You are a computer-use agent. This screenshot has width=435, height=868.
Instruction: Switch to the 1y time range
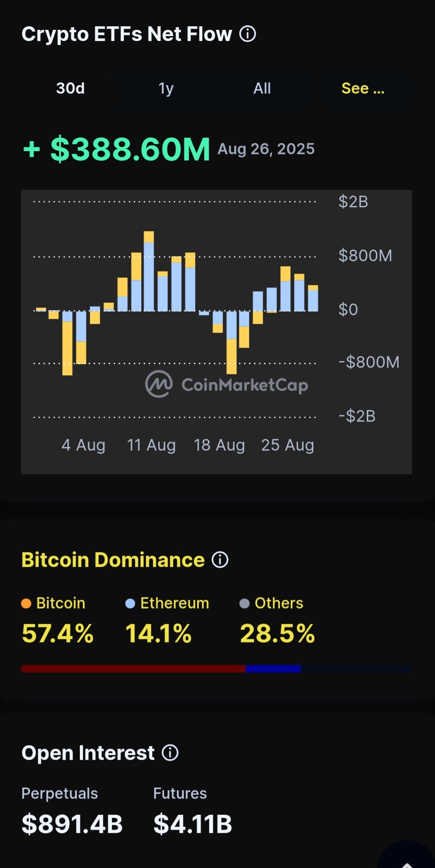166,88
